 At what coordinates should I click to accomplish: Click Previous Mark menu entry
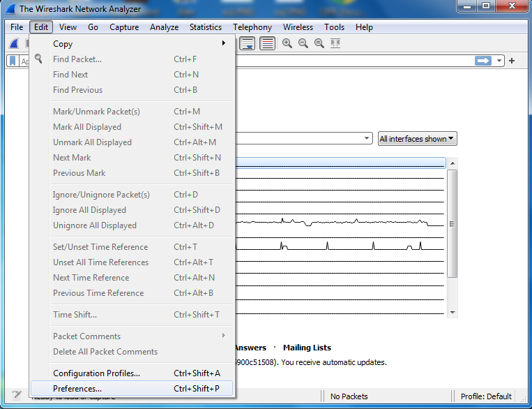[132, 172]
